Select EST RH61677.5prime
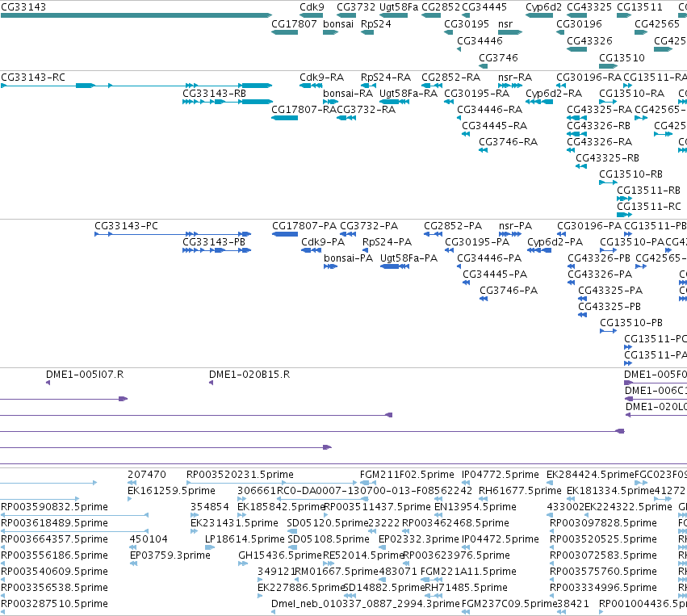 tap(520, 491)
